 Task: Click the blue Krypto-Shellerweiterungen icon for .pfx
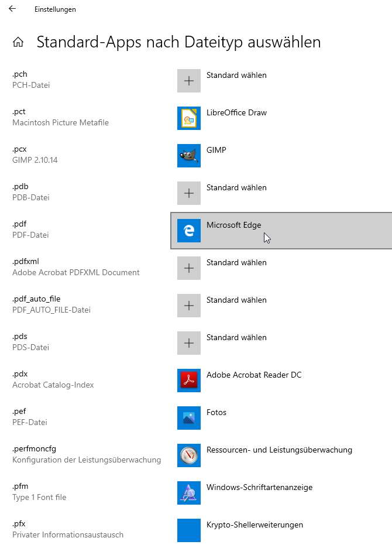click(x=189, y=530)
